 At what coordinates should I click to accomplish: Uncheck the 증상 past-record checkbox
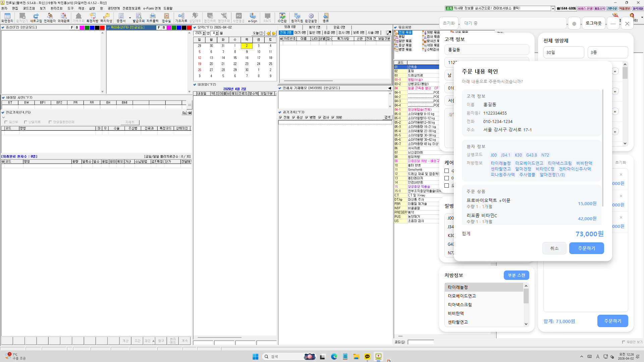[x=293, y=118]
